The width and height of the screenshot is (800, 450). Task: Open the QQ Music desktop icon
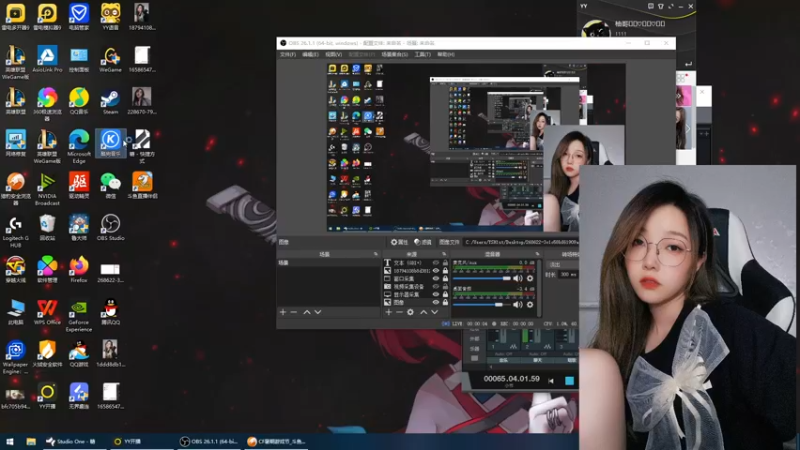pos(79,102)
